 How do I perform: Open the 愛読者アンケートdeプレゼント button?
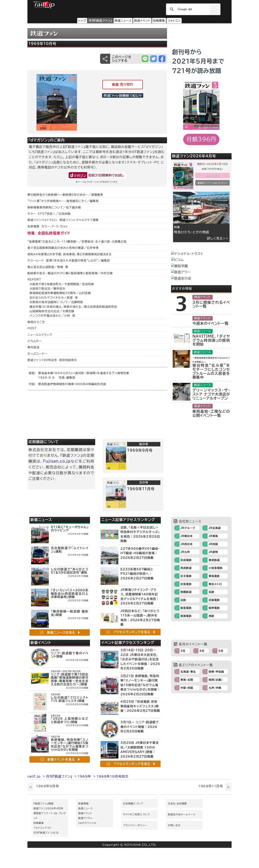tap(212, 183)
